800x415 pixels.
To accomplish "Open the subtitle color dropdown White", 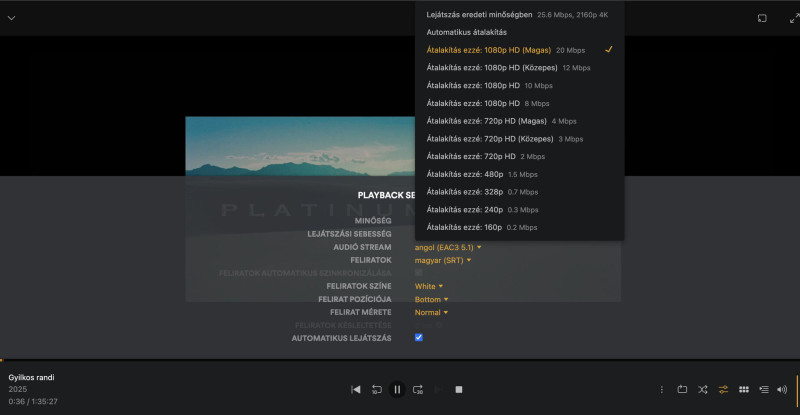I will coord(429,286).
